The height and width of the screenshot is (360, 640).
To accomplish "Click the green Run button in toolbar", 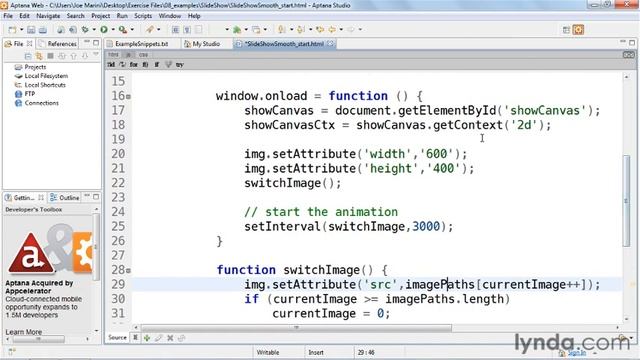I will click(104, 29).
